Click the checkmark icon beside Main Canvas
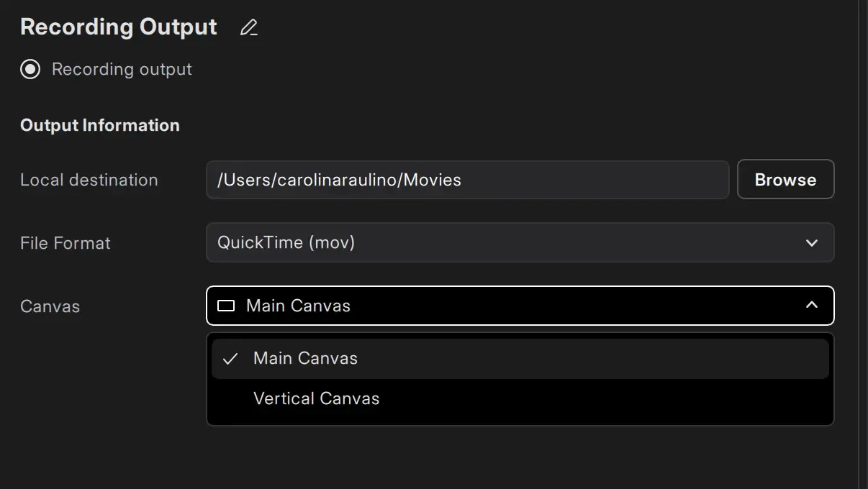868x489 pixels. click(230, 359)
